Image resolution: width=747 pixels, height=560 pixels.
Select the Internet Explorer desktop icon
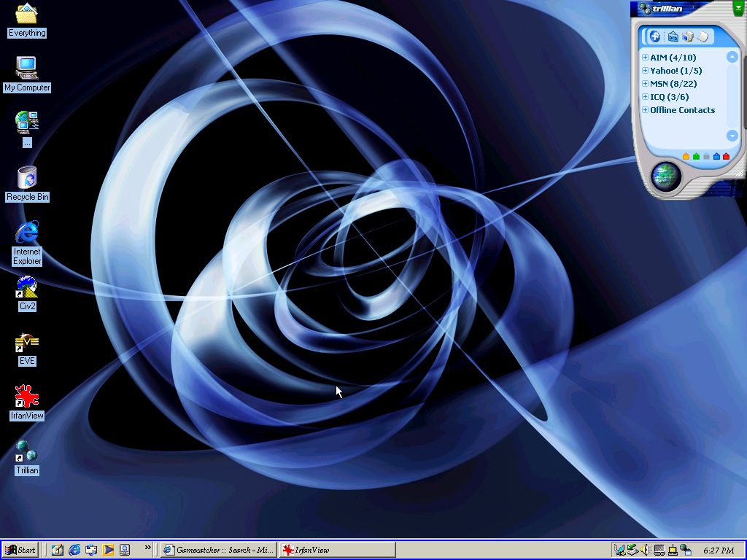pyautogui.click(x=27, y=243)
